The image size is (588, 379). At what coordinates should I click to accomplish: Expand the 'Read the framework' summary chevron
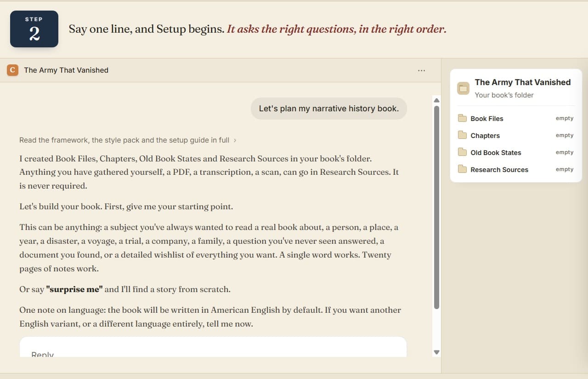coord(235,140)
